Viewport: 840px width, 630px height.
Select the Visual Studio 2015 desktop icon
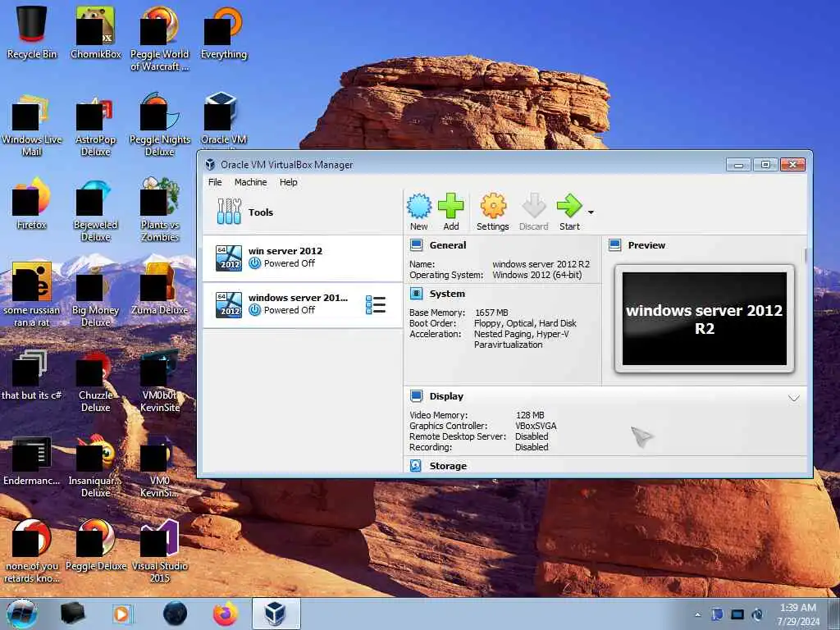pos(160,550)
